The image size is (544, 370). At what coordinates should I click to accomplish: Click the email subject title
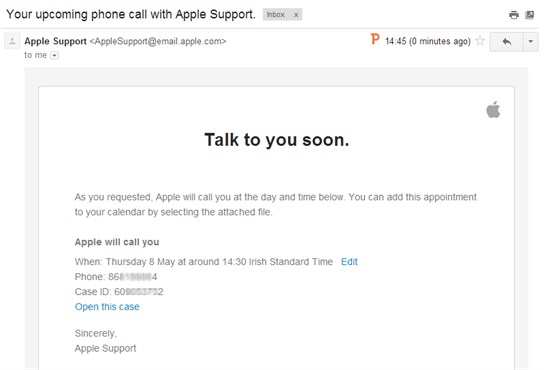pos(131,15)
